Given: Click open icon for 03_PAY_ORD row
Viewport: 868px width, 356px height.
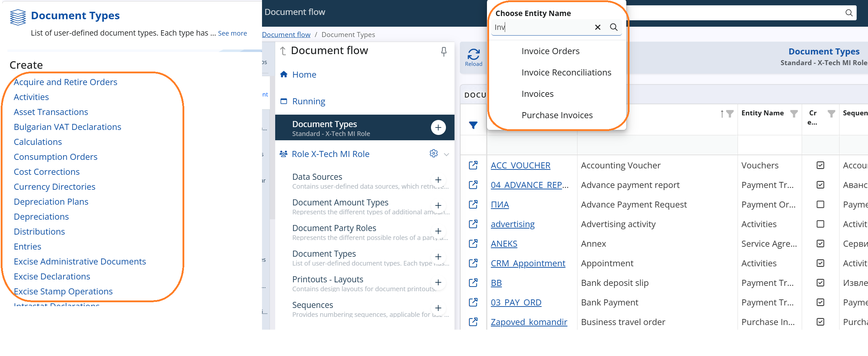Looking at the screenshot, I should coord(473,302).
